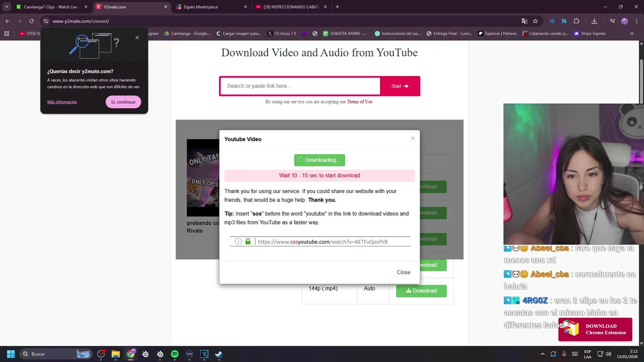Click the Close button in dialog

(404, 273)
